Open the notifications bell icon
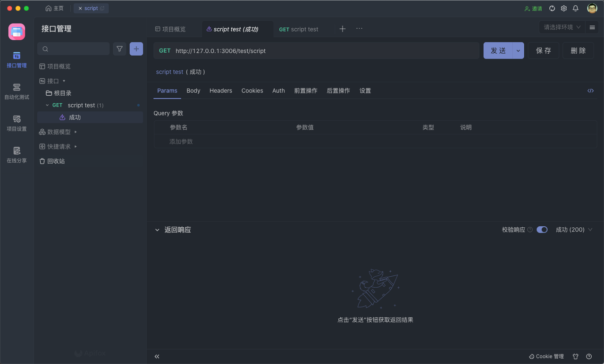 coord(575,8)
